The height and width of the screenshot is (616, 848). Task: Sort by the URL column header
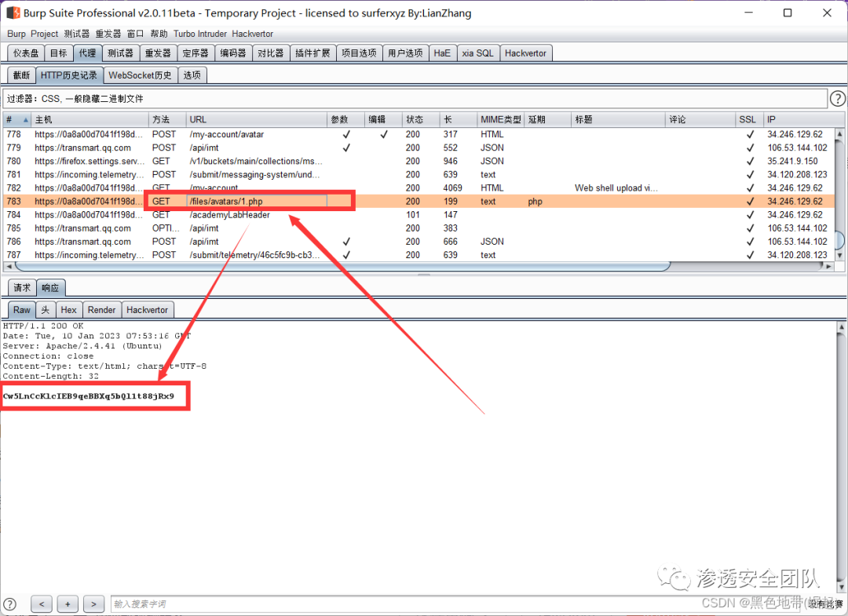(x=256, y=119)
